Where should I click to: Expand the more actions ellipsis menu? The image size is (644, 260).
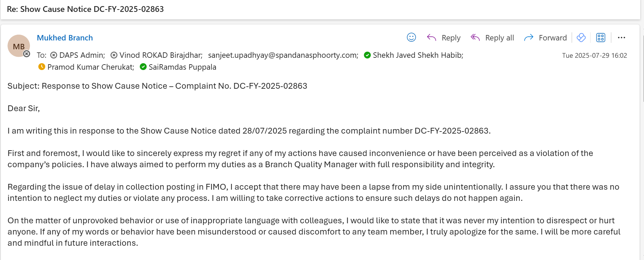(x=621, y=38)
